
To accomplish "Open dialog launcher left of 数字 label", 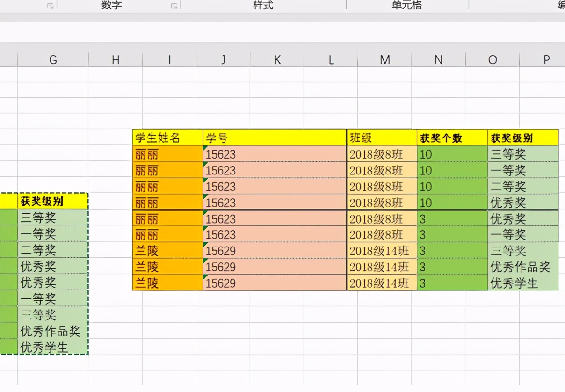I will [51, 6].
